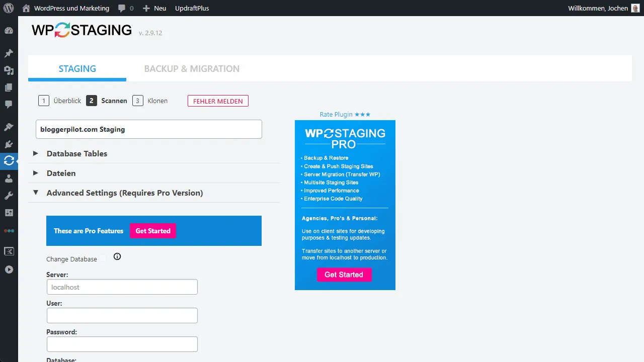Viewport: 644px width, 362px height.
Task: Open Comments in the sidebar
Action: [9, 105]
